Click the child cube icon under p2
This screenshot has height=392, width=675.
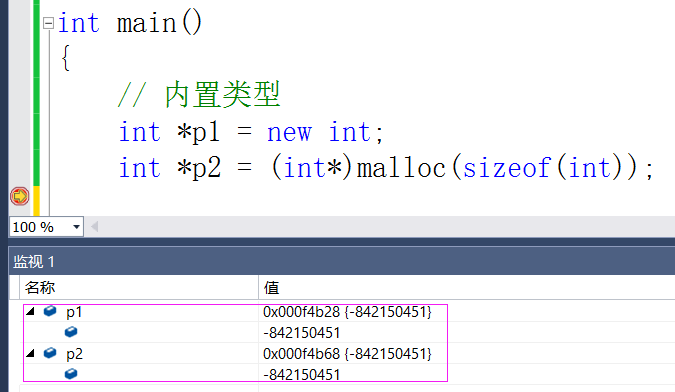tap(71, 373)
